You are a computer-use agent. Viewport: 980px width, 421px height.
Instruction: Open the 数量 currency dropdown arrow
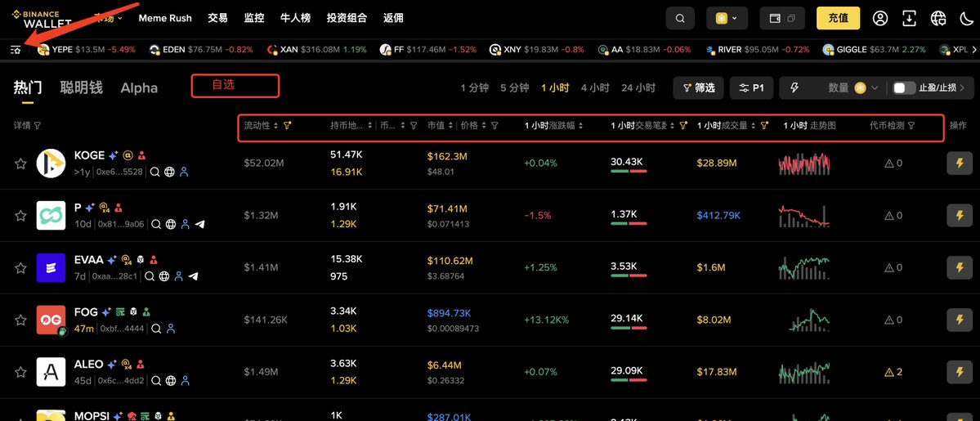coord(874,88)
